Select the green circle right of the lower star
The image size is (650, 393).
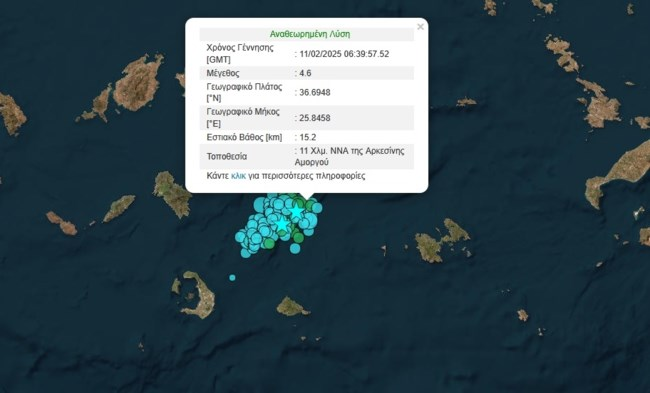click(298, 238)
